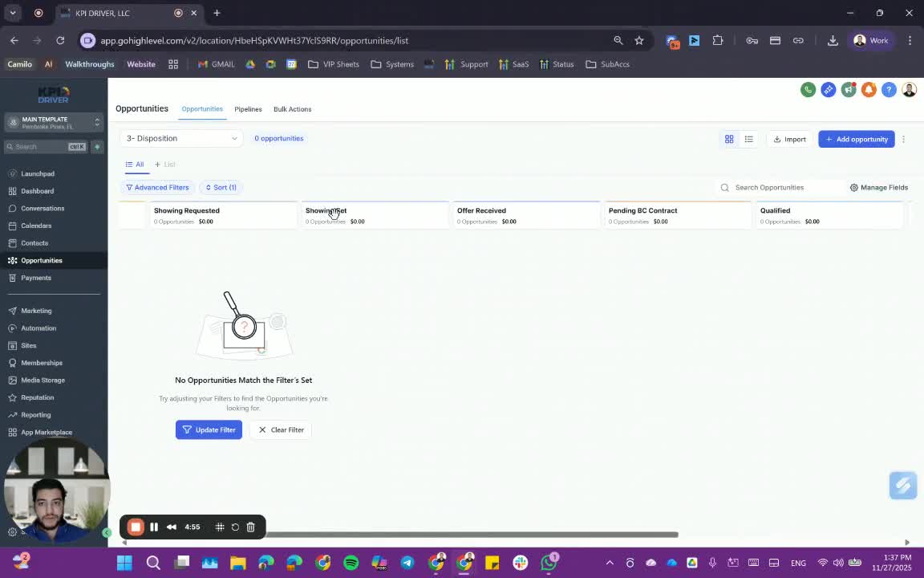
Task: Expand the MAIN TEMPLATE account switcher
Action: (55, 122)
